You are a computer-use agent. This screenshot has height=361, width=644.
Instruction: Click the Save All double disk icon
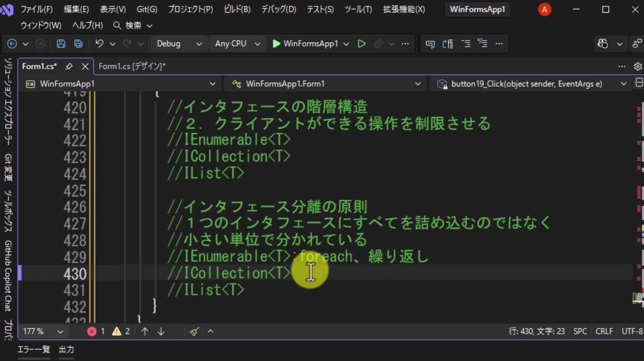78,44
